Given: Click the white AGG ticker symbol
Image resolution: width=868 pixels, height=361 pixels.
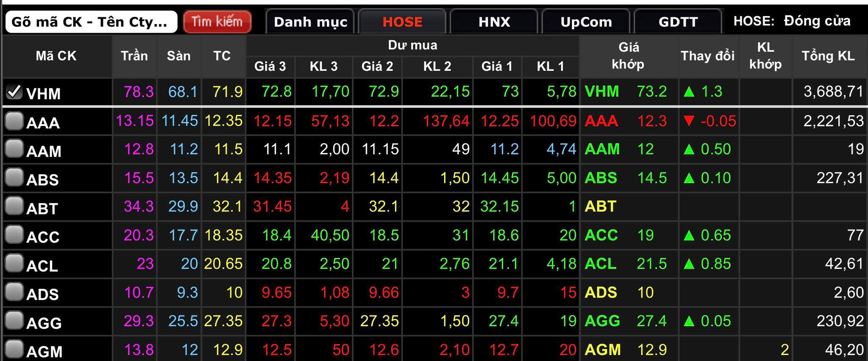Looking at the screenshot, I should [44, 323].
